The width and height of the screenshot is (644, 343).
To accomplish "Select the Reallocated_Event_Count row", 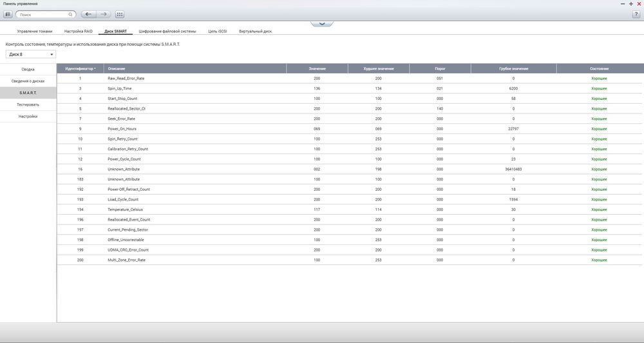I will point(349,220).
